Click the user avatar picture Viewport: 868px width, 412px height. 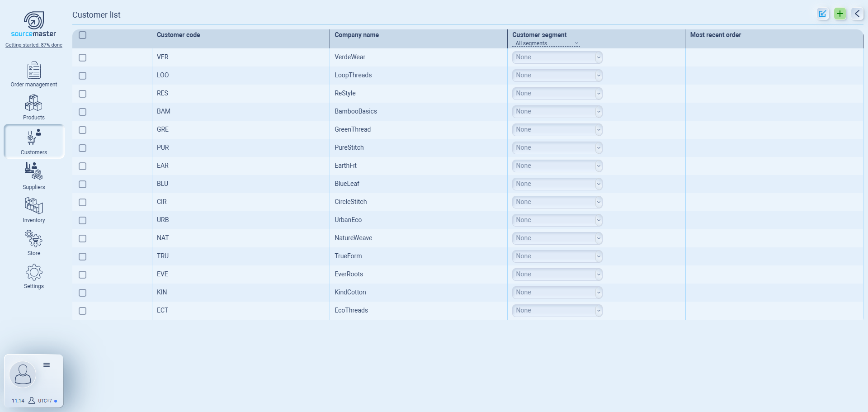(x=23, y=374)
